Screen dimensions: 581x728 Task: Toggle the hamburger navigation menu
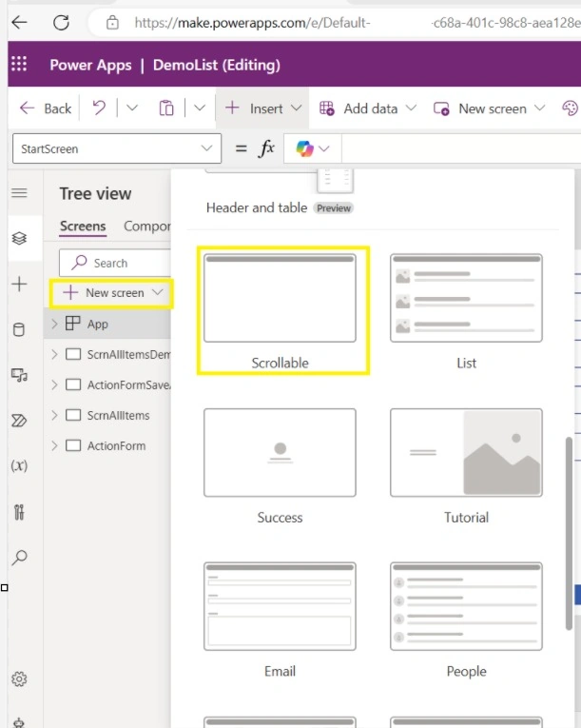coord(19,192)
